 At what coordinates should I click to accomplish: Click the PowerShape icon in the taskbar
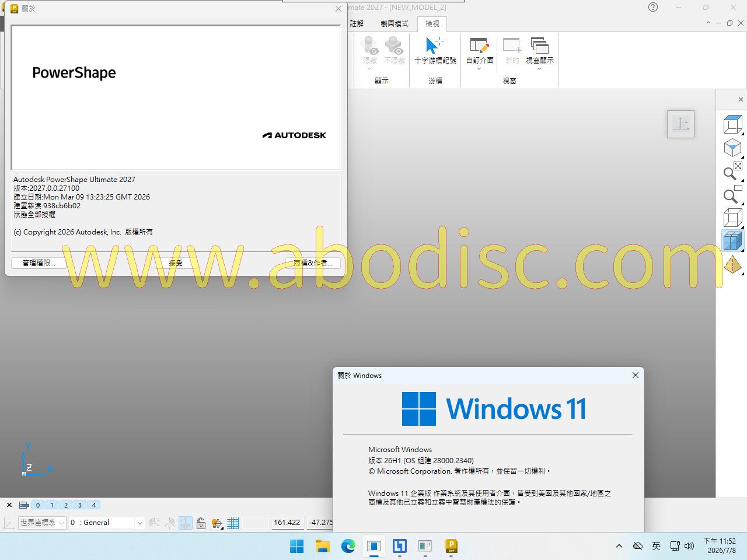[451, 546]
